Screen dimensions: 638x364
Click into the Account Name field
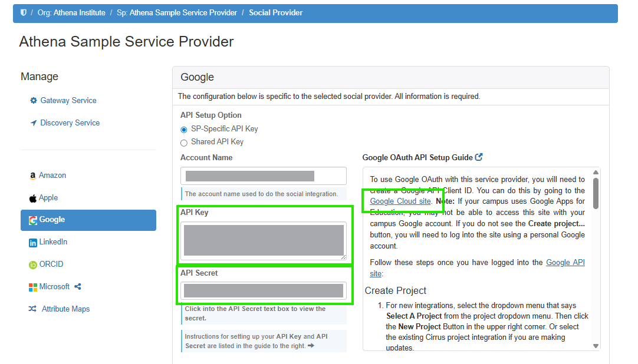tap(263, 176)
